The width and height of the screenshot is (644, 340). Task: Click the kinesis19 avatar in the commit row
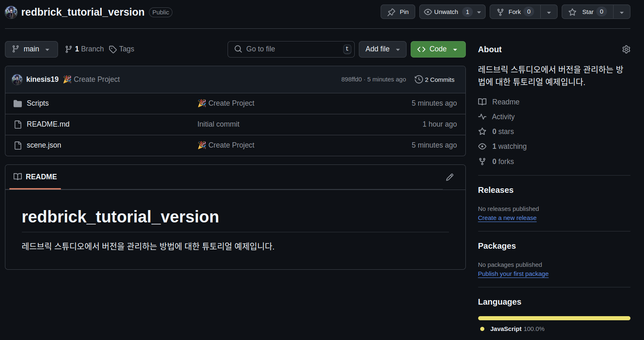tap(17, 79)
